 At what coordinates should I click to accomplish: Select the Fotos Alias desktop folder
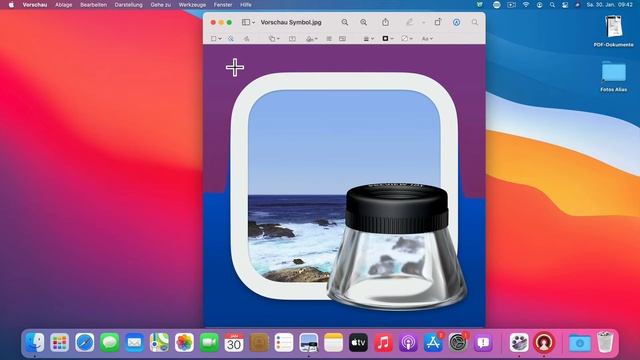pyautogui.click(x=613, y=76)
